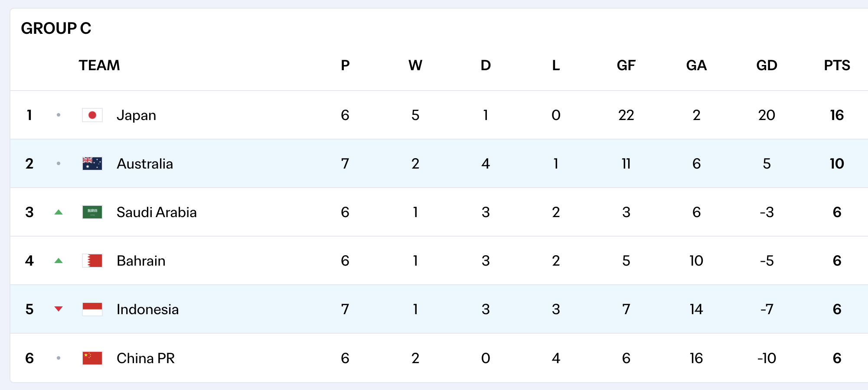Screen dimensions: 868x390
Task: Click the GF column header
Action: point(626,65)
